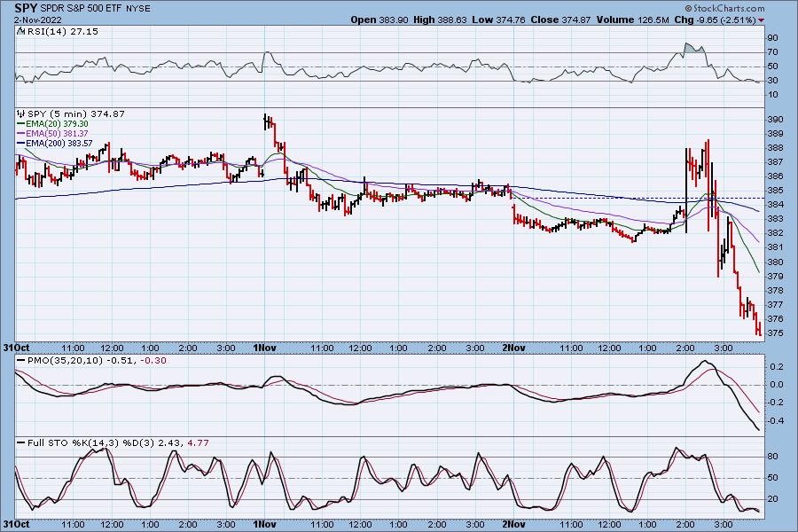Click the black line marker before PMO(35,20,10)
Screen dimensions: 798x532
pos(21,361)
